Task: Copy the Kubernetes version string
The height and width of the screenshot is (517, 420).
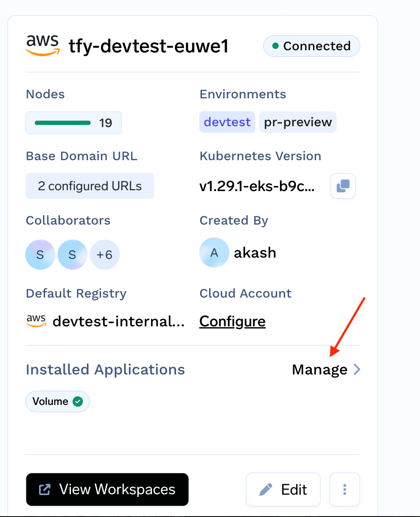Action: 343,186
